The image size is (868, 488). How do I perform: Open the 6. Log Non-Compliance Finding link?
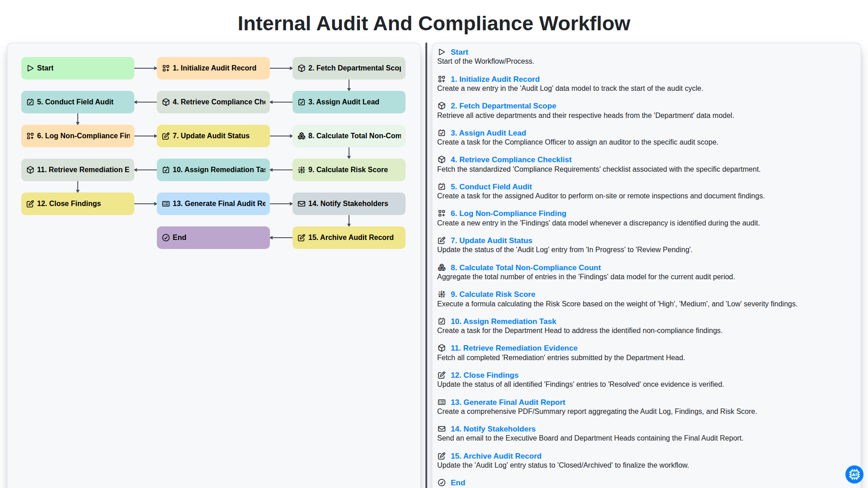pos(508,213)
